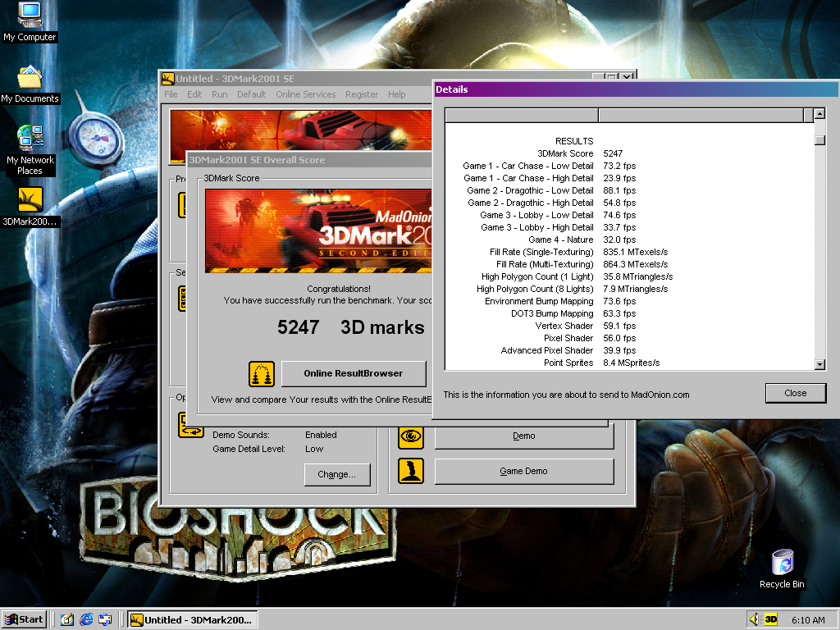The image size is (840, 630).
Task: Click the Details list scroll-up arrow
Action: tap(819, 113)
